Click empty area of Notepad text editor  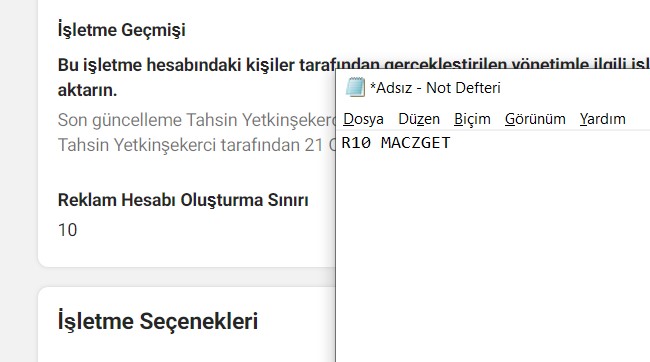[x=493, y=257]
